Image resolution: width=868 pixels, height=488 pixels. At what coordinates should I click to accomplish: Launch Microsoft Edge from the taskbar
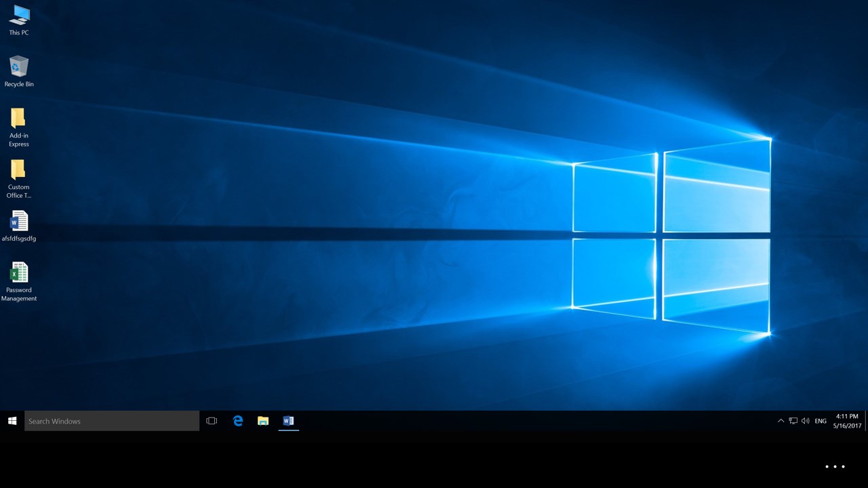point(237,421)
